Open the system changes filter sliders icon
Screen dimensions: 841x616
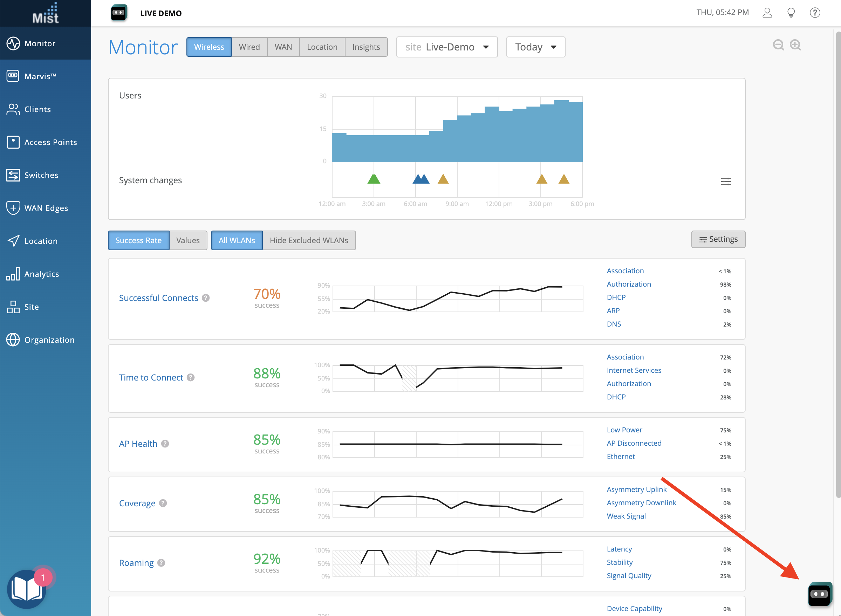point(725,182)
